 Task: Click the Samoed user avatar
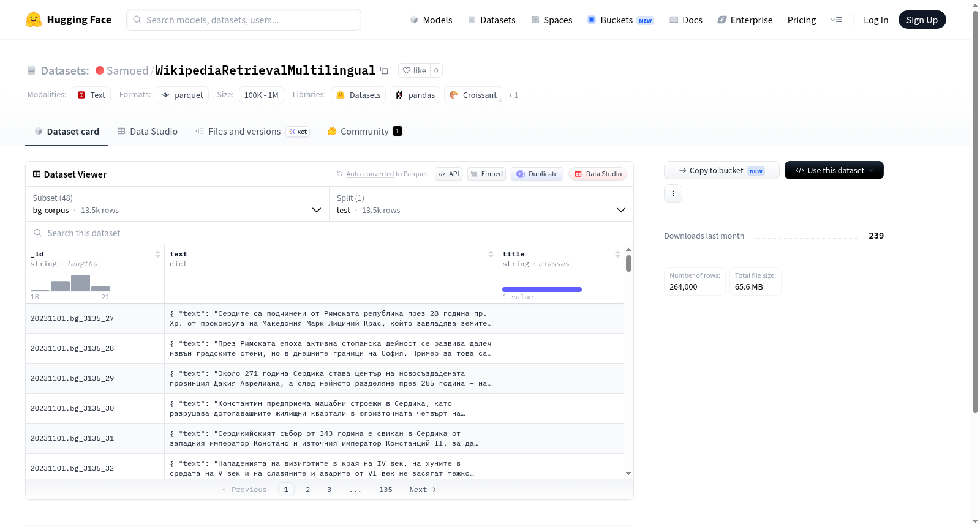[x=100, y=70]
